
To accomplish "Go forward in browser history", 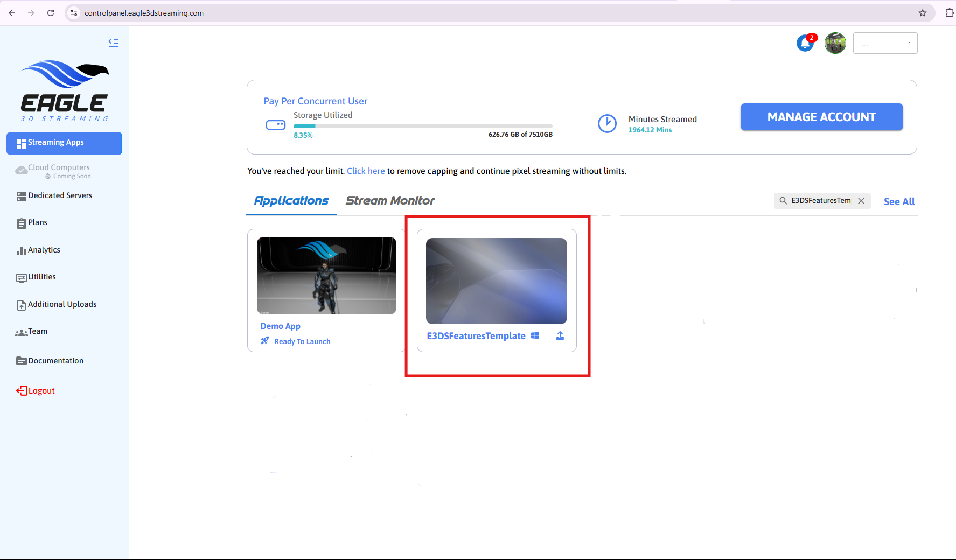I will pyautogui.click(x=31, y=13).
